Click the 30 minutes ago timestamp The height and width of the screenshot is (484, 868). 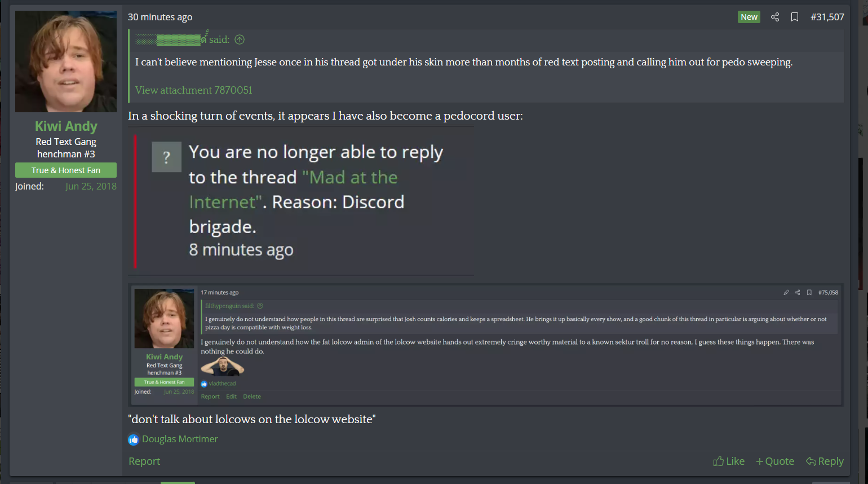coord(160,17)
